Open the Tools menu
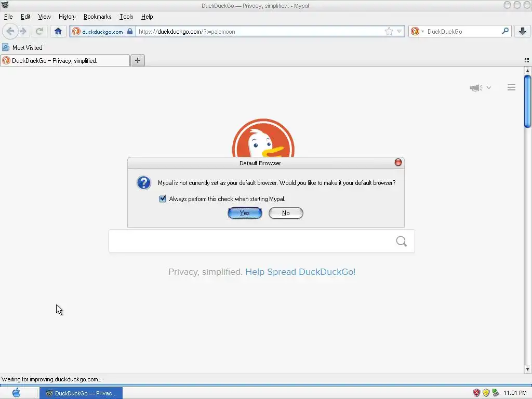The height and width of the screenshot is (399, 532). pyautogui.click(x=126, y=17)
